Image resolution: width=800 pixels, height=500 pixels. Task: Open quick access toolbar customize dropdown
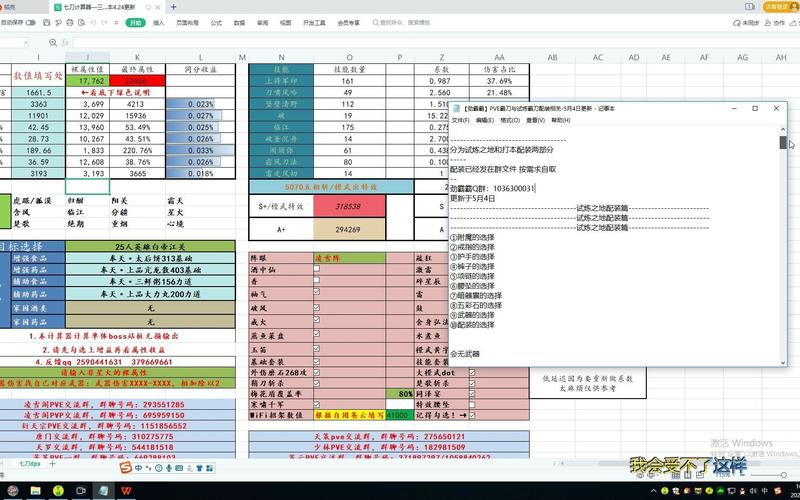click(116, 23)
